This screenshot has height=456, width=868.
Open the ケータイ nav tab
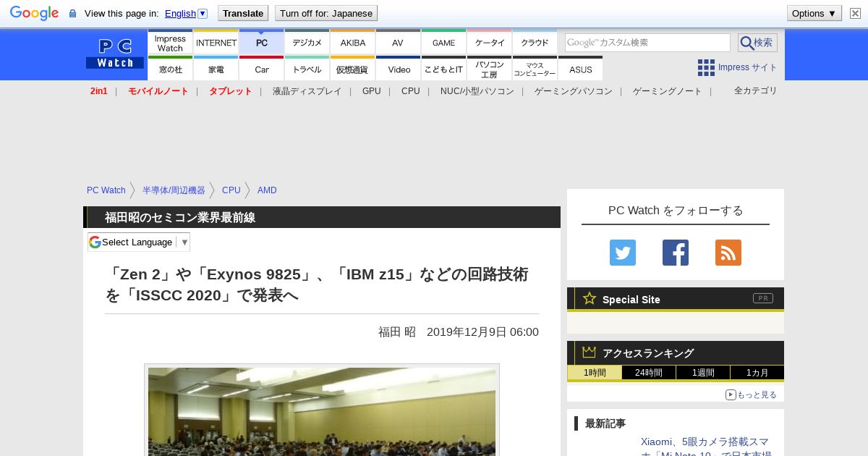(490, 43)
